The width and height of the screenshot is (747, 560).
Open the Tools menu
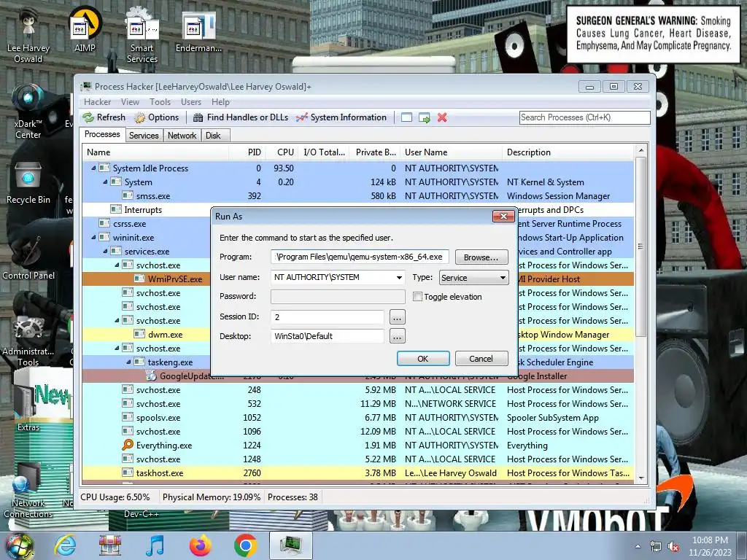[x=160, y=102]
